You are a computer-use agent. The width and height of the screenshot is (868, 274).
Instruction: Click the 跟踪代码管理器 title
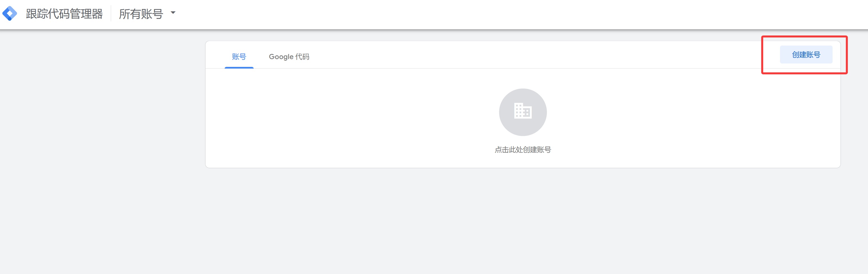pyautogui.click(x=64, y=14)
